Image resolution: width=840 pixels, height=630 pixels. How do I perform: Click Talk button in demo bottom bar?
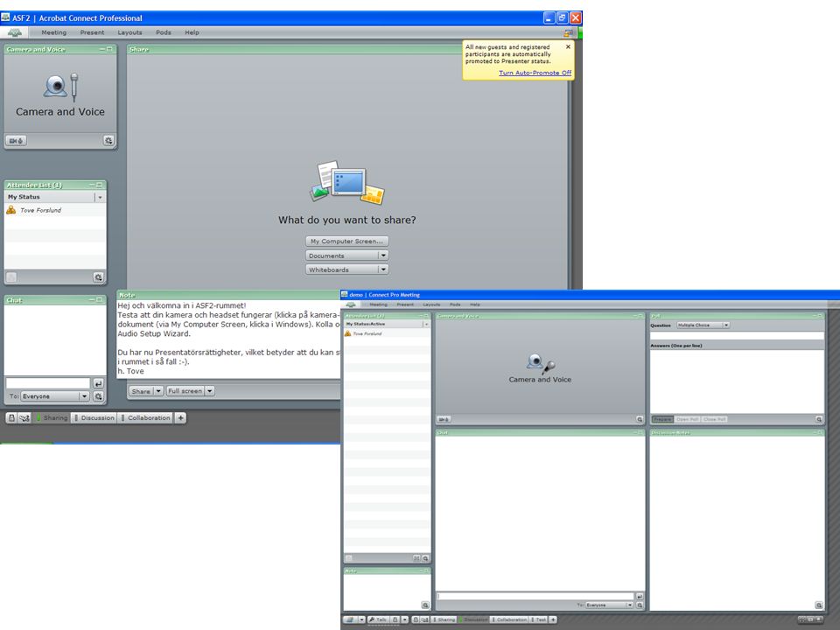click(378, 619)
